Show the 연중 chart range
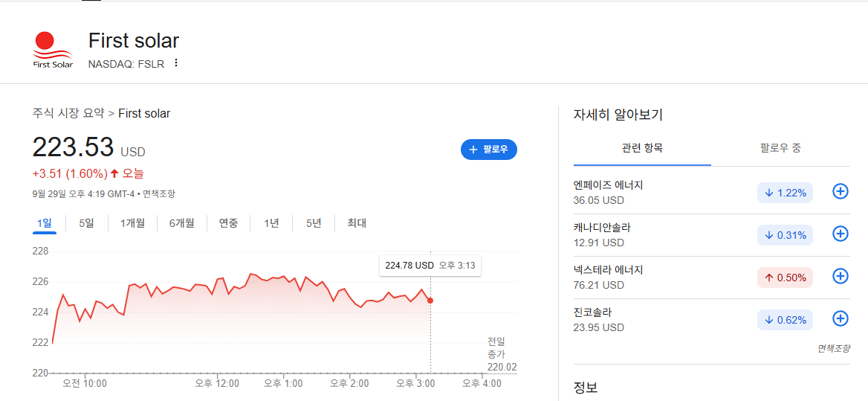Viewport: 868px width, 401px height. pos(228,223)
